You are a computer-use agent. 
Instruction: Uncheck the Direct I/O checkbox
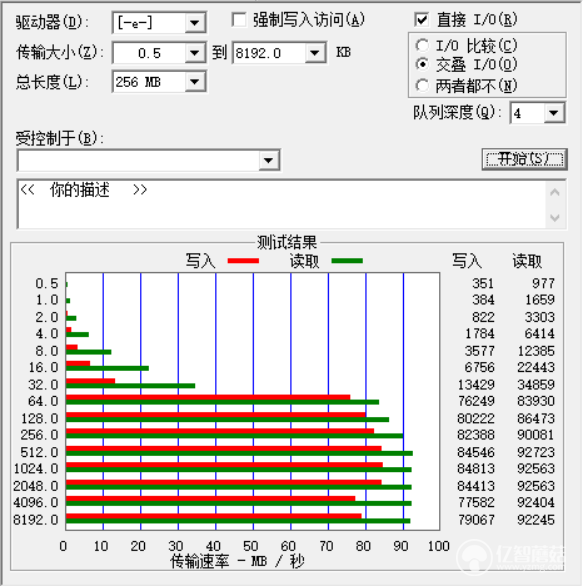point(422,19)
